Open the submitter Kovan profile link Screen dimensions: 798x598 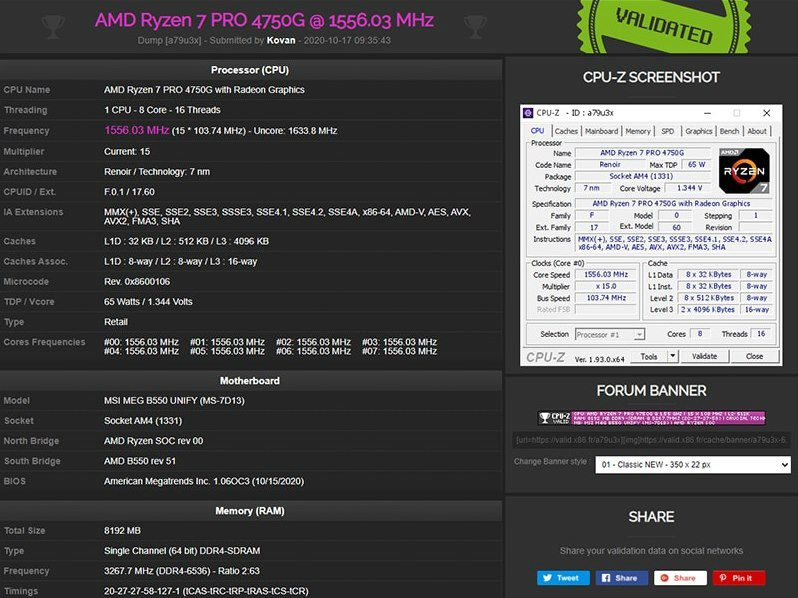(281, 40)
